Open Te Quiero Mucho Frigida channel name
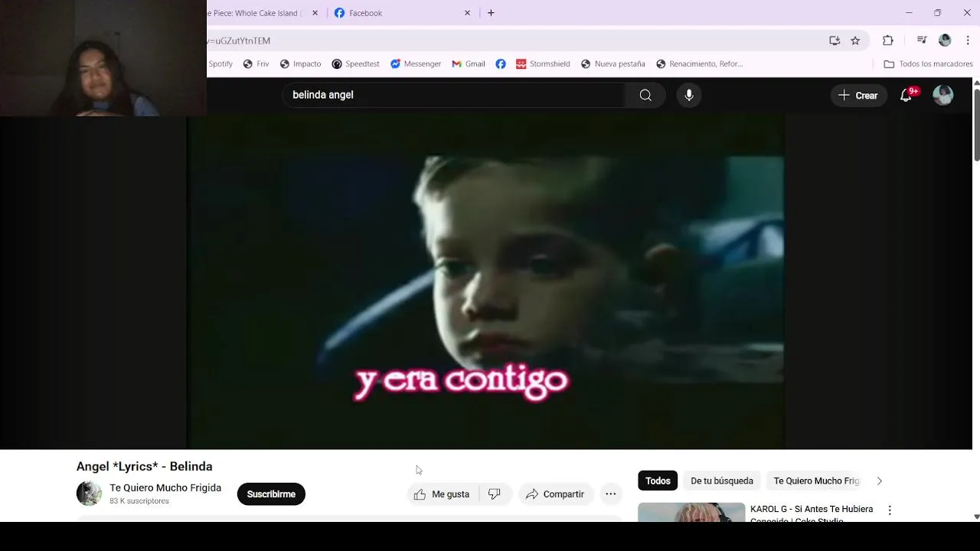The width and height of the screenshot is (980, 551). [165, 487]
